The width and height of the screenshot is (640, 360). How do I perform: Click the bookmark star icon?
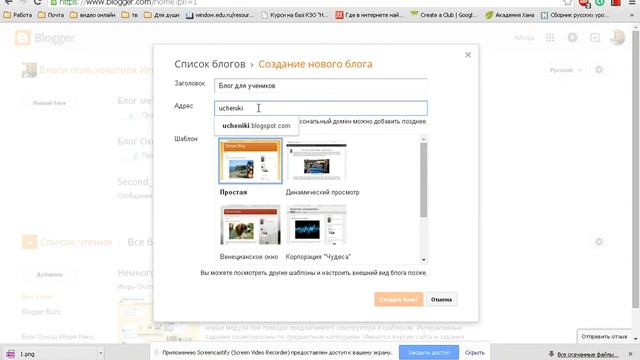click(x=568, y=2)
